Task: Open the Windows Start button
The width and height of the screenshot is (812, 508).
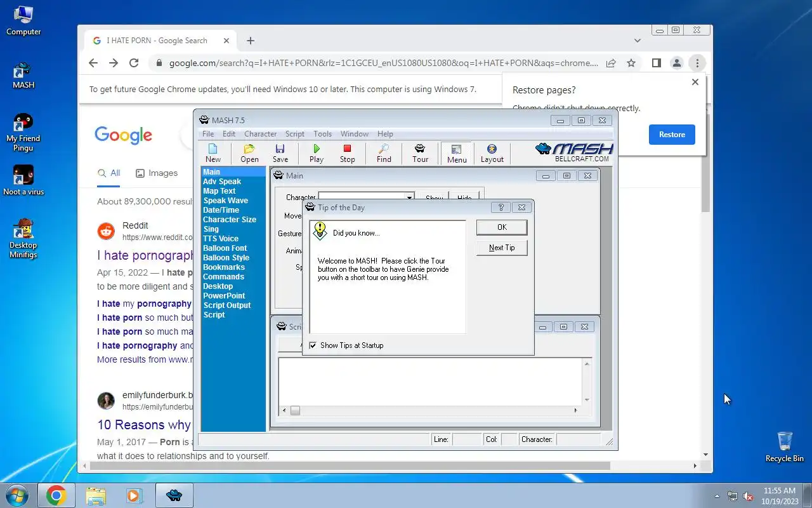Action: tap(17, 495)
